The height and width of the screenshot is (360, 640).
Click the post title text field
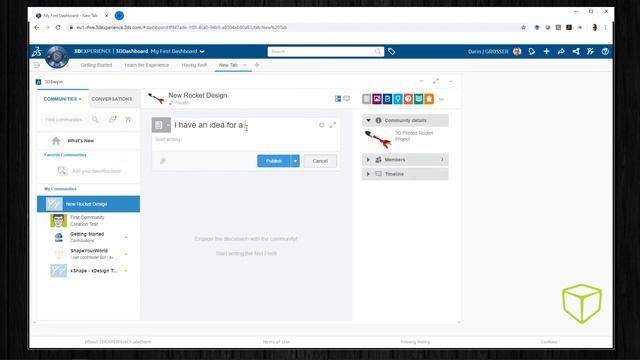[x=245, y=125]
